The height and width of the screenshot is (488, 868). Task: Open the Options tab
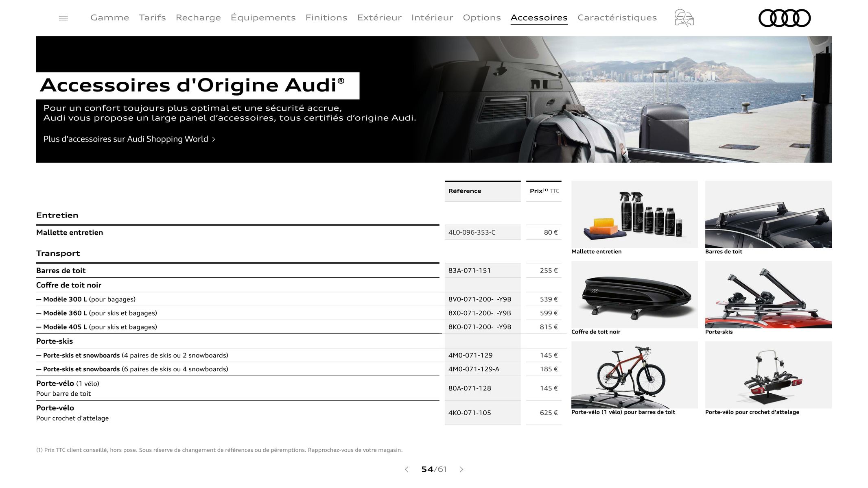[482, 17]
